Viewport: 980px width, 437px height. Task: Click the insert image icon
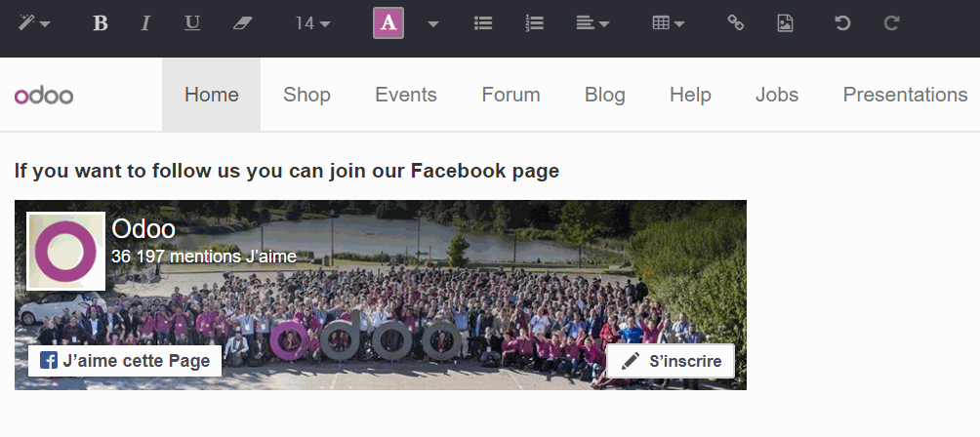(785, 23)
